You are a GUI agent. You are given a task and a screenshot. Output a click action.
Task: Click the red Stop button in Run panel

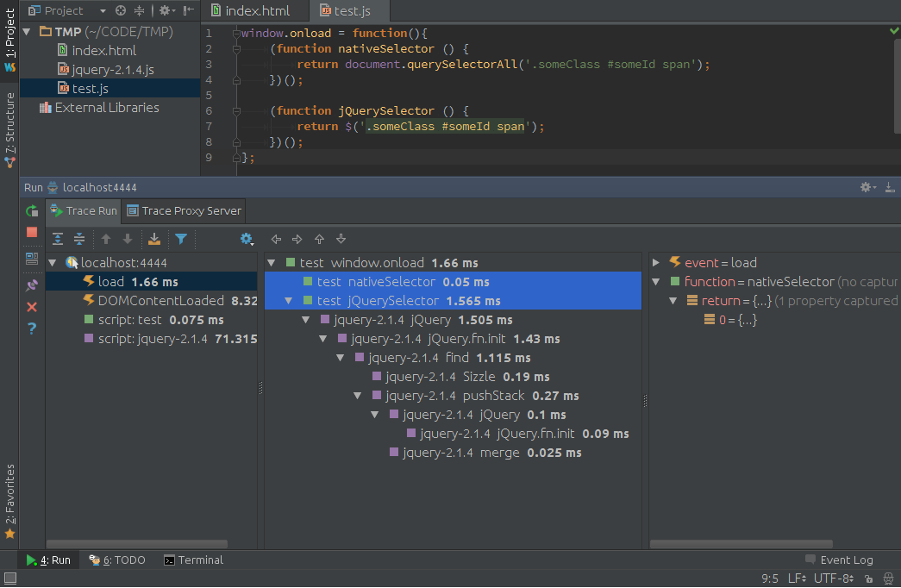click(32, 233)
